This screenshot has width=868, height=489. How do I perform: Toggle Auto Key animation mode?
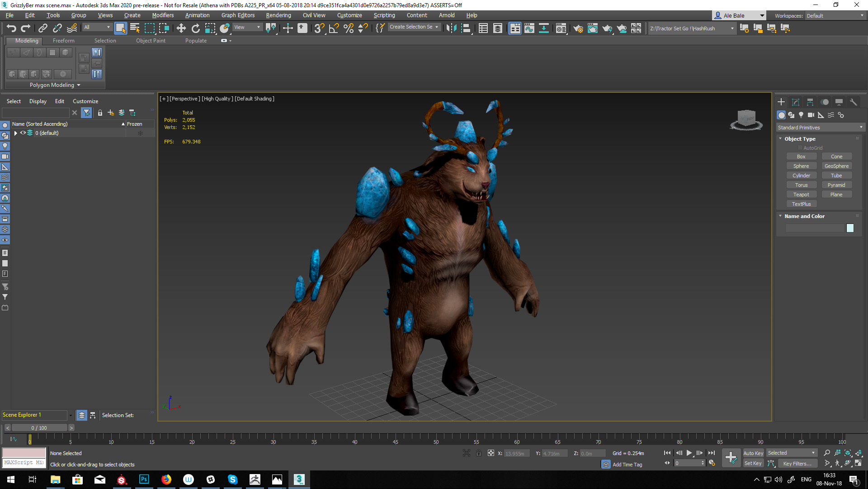point(753,453)
